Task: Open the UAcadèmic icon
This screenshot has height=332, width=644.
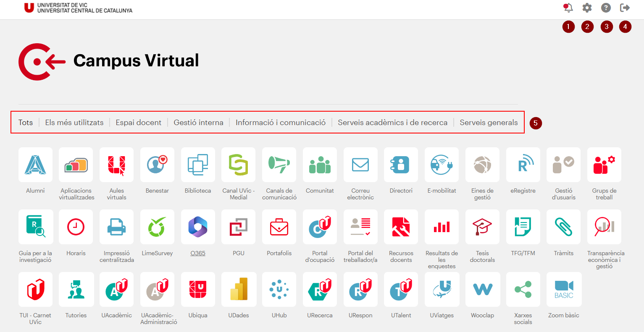Action: [x=117, y=289]
